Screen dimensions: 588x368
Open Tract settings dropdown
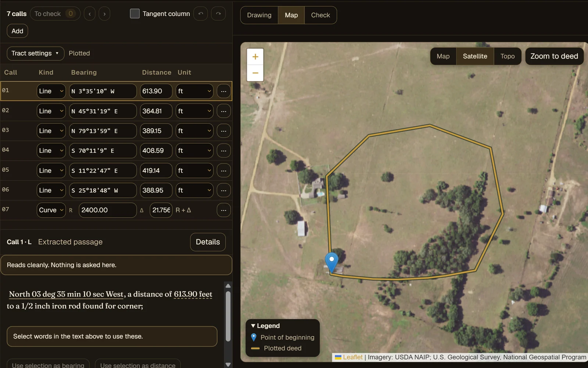[x=35, y=53]
